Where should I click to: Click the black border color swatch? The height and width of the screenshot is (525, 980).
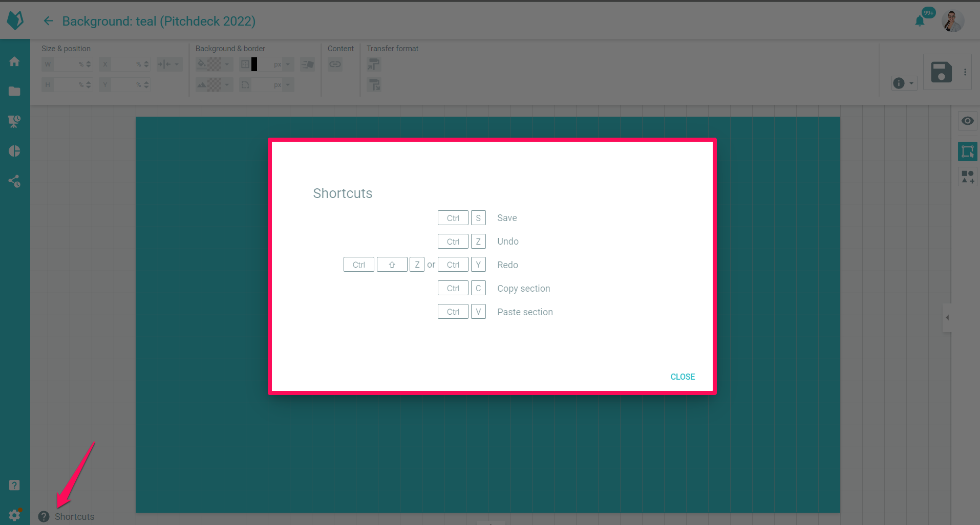254,64
